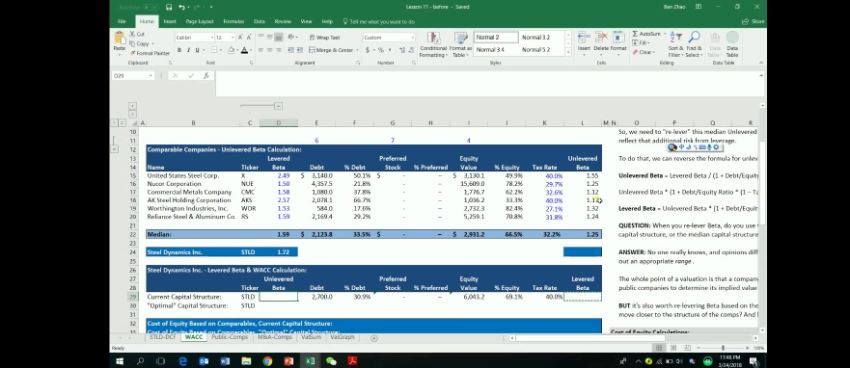Click the AutoSum sigma button
Viewport: 850px width, 368px height.
point(646,34)
